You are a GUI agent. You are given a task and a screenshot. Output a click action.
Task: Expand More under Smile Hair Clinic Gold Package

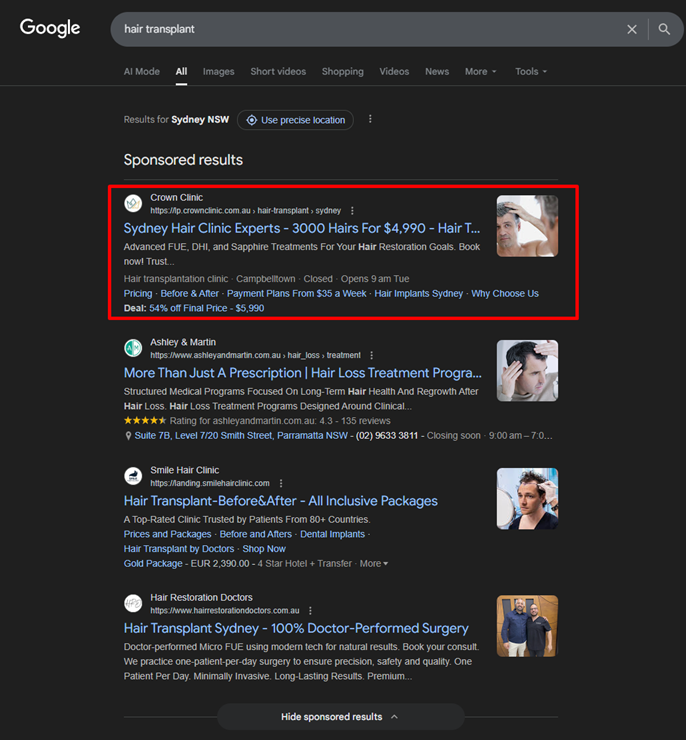(x=374, y=564)
